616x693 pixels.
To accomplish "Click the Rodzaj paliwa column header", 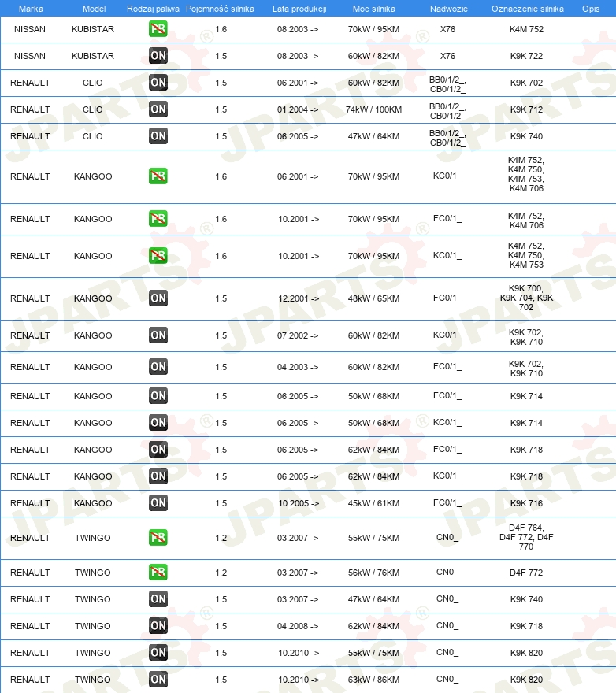I will (153, 9).
